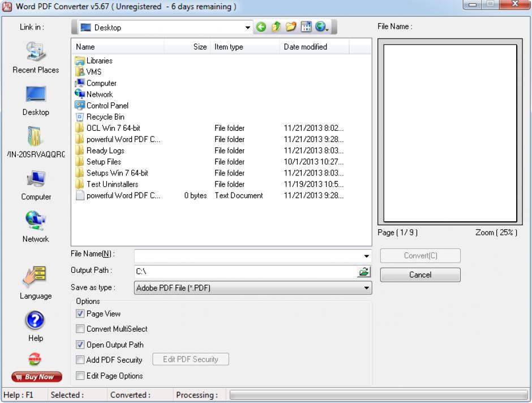This screenshot has width=532, height=403.
Task: Expand the Desktop location dropdown
Action: click(248, 27)
